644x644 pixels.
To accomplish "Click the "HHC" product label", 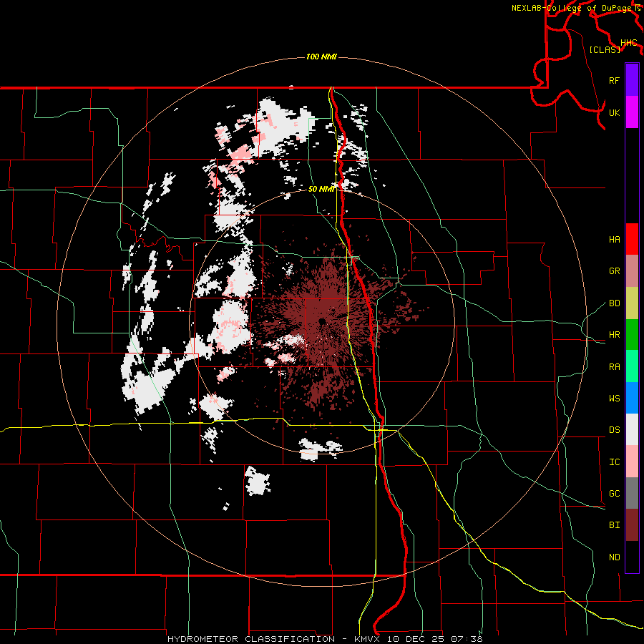I will (x=628, y=43).
